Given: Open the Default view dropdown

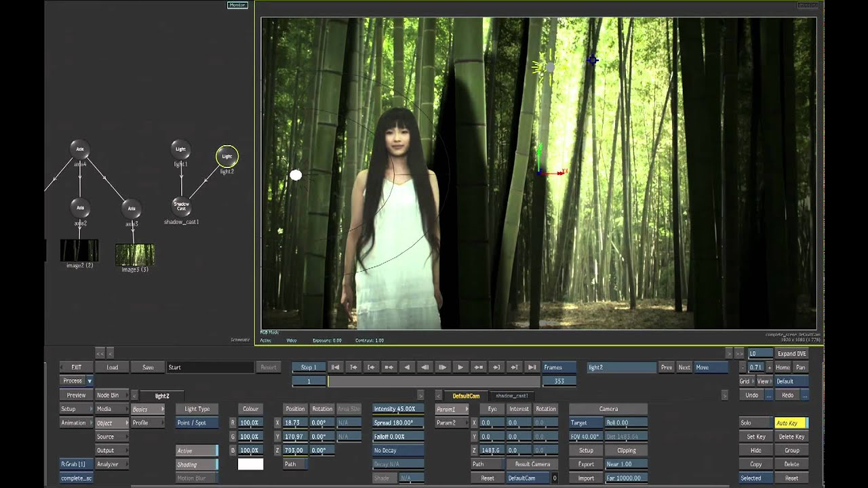Looking at the screenshot, I should [791, 382].
